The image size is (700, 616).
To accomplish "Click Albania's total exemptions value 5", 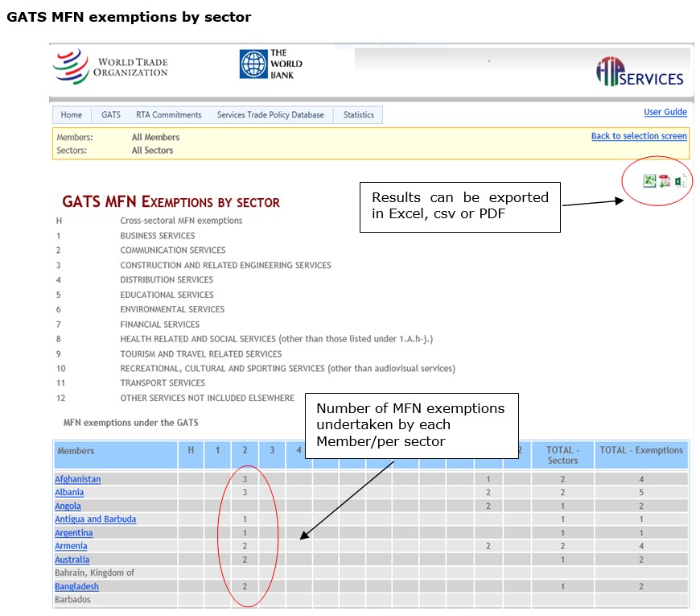I will [641, 492].
